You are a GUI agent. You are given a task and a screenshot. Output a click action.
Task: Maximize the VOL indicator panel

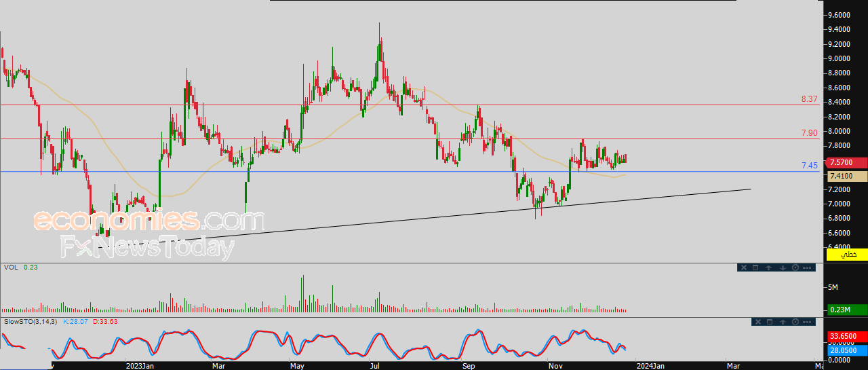[755, 267]
